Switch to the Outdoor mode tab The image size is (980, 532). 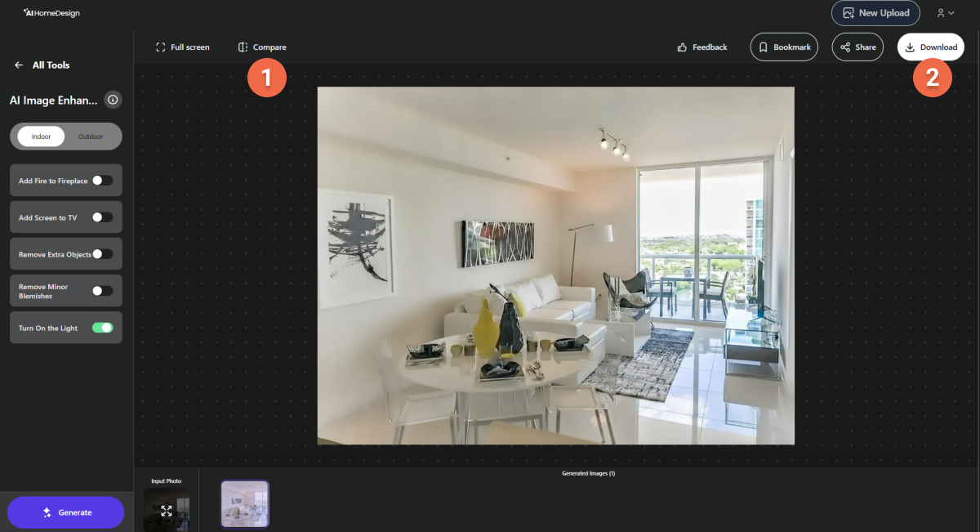(91, 136)
